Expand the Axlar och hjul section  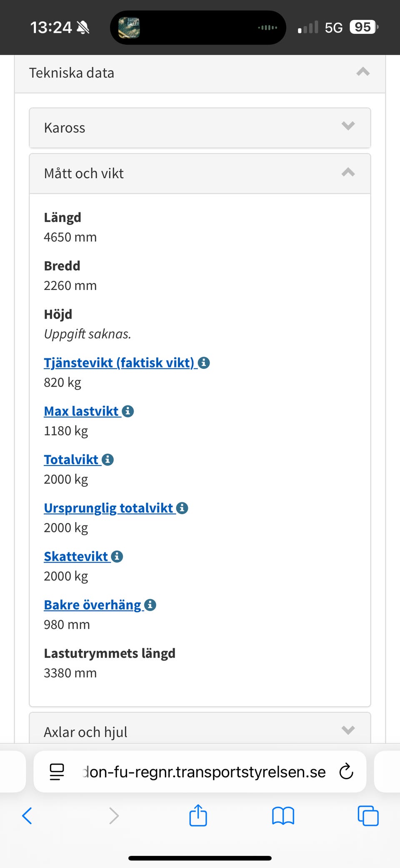pyautogui.click(x=348, y=730)
